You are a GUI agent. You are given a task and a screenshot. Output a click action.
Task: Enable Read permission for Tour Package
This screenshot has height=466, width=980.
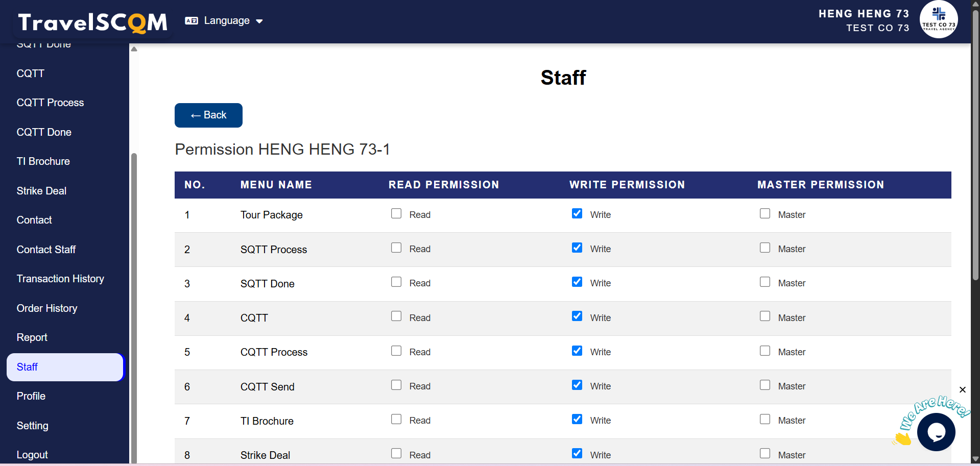tap(396, 214)
